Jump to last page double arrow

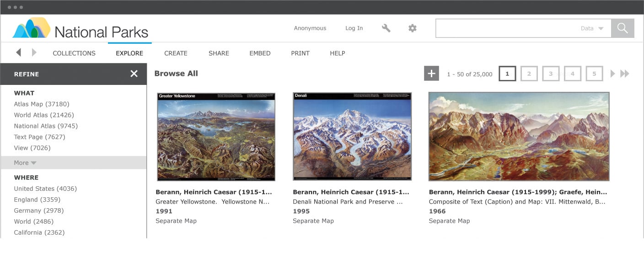click(625, 74)
